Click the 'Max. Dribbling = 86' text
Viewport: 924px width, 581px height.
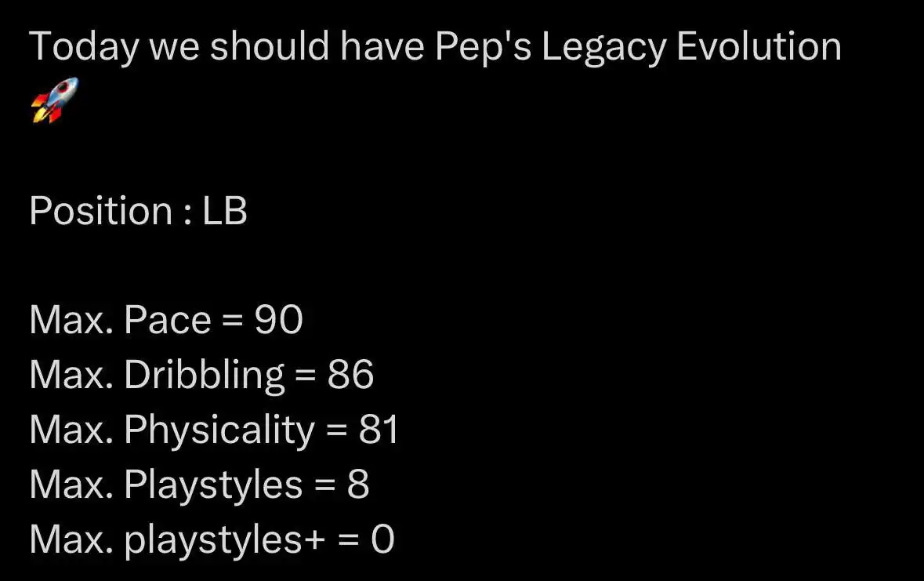(x=201, y=375)
